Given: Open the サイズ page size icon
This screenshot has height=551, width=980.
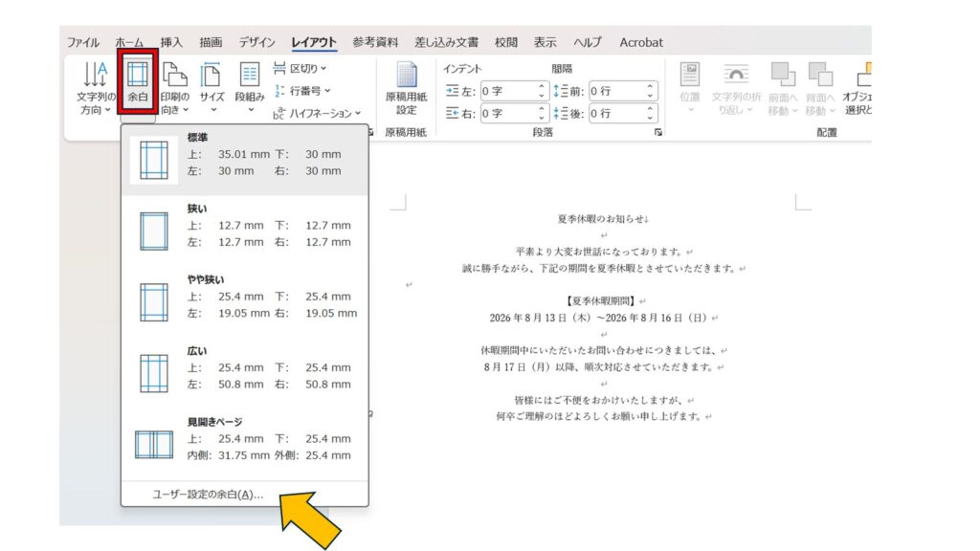Looking at the screenshot, I should [x=212, y=86].
